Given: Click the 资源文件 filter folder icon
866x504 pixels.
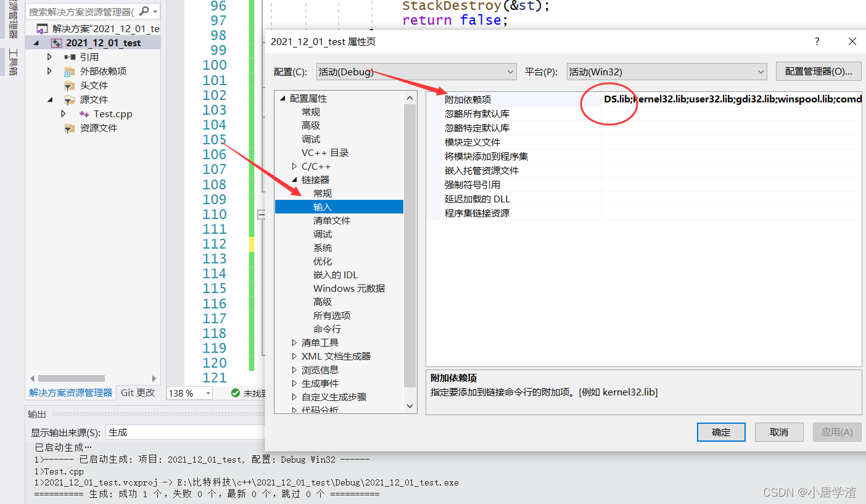Looking at the screenshot, I should point(70,128).
